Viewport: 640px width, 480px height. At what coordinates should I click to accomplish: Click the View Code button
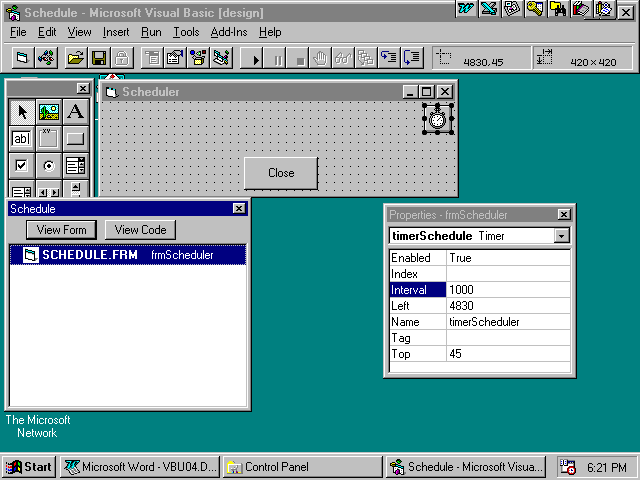coord(140,230)
